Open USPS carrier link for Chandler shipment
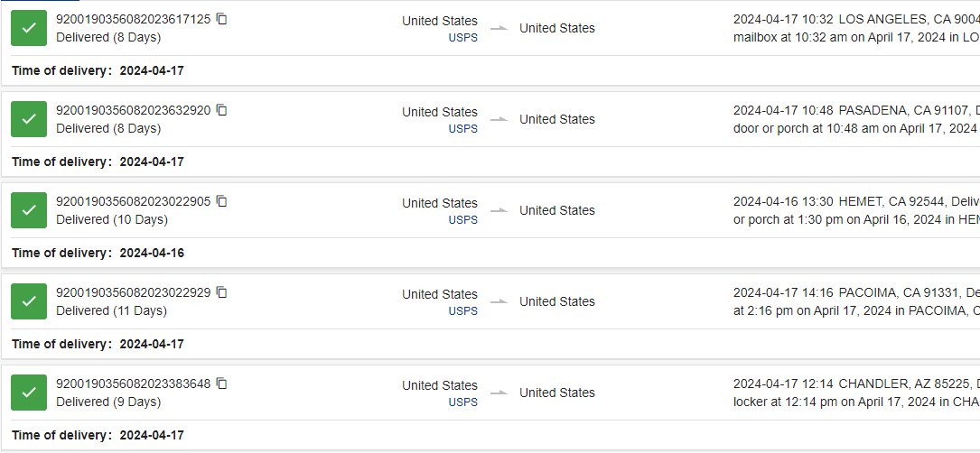 [462, 402]
